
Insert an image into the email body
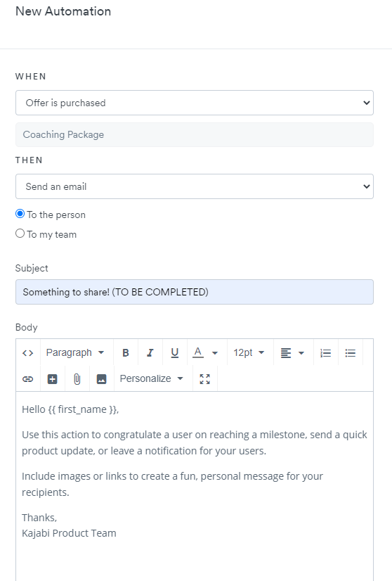pos(101,378)
